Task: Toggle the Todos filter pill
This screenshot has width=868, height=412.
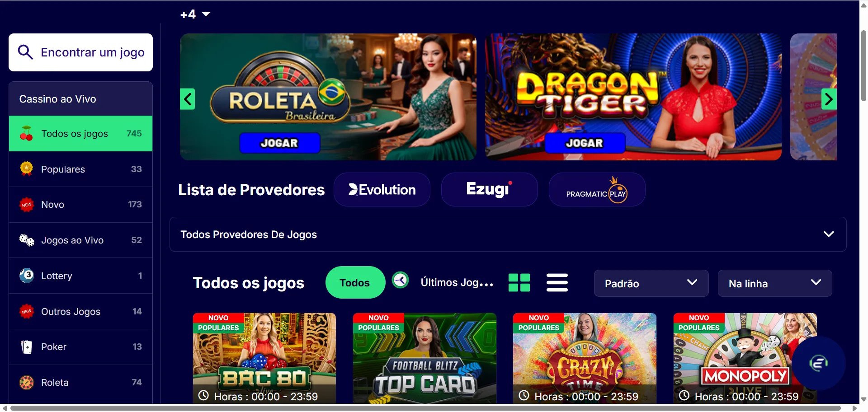Action: [x=355, y=283]
